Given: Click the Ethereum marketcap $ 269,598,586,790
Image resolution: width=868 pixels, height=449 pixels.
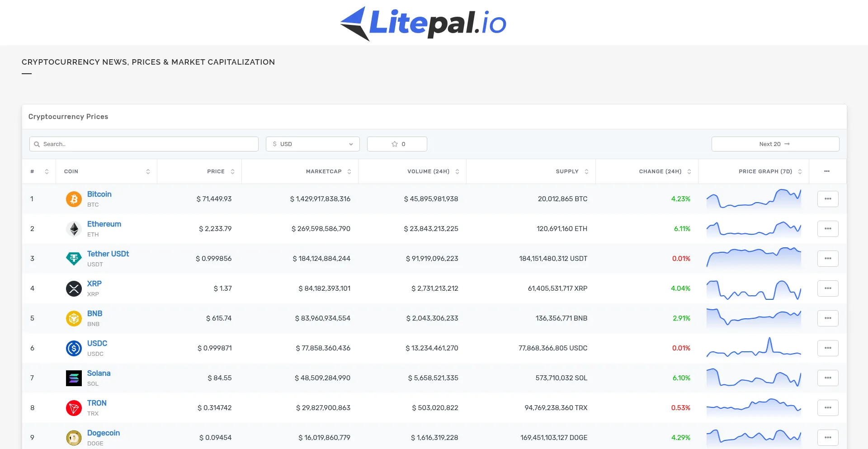Looking at the screenshot, I should coord(321,229).
